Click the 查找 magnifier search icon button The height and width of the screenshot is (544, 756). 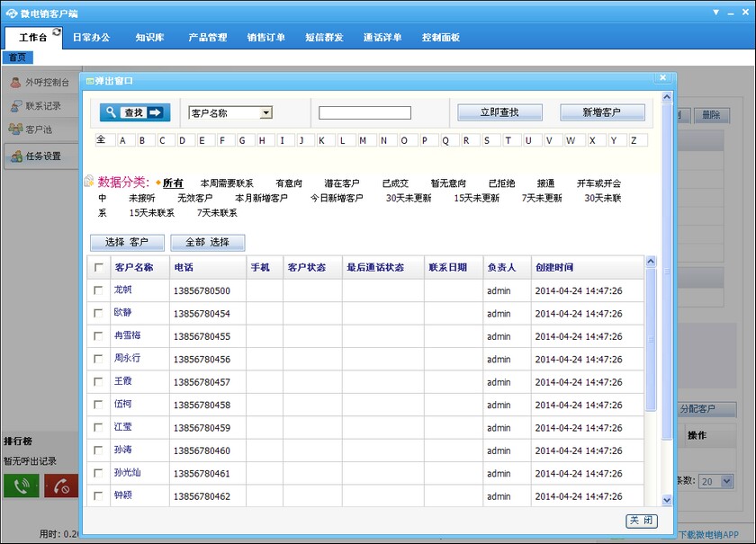pos(135,112)
